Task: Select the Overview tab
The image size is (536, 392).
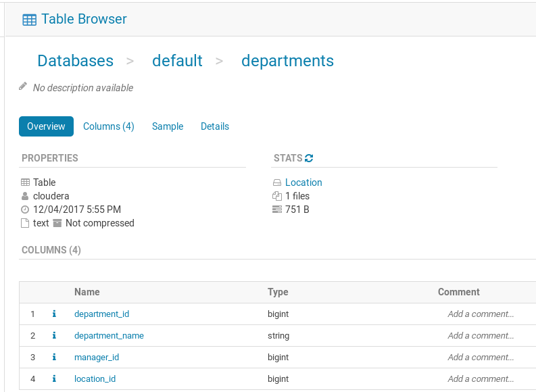Action: (46, 126)
